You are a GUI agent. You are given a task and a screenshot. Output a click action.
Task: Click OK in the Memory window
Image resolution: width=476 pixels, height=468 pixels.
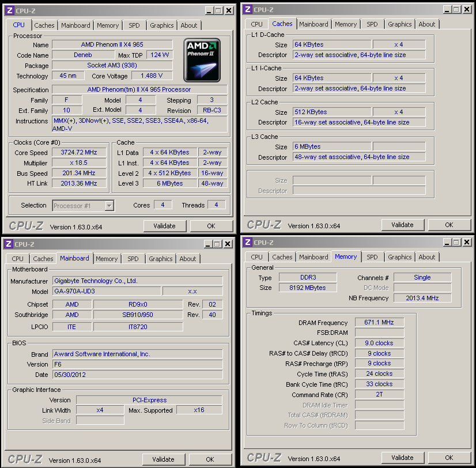click(449, 458)
